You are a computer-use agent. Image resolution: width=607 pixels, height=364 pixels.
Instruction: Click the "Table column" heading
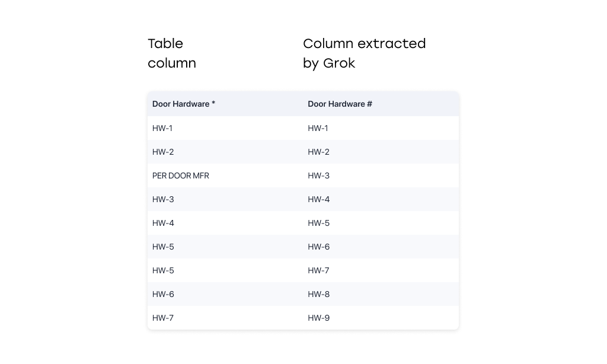[172, 53]
